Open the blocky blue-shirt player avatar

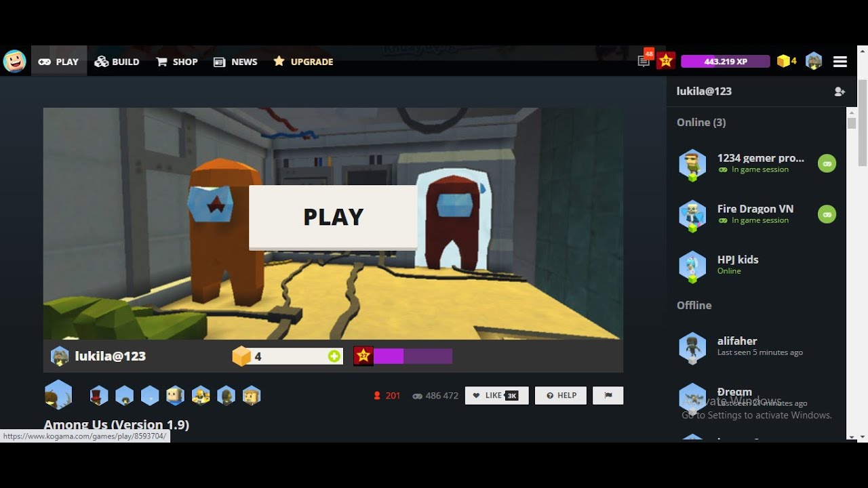[x=175, y=395]
